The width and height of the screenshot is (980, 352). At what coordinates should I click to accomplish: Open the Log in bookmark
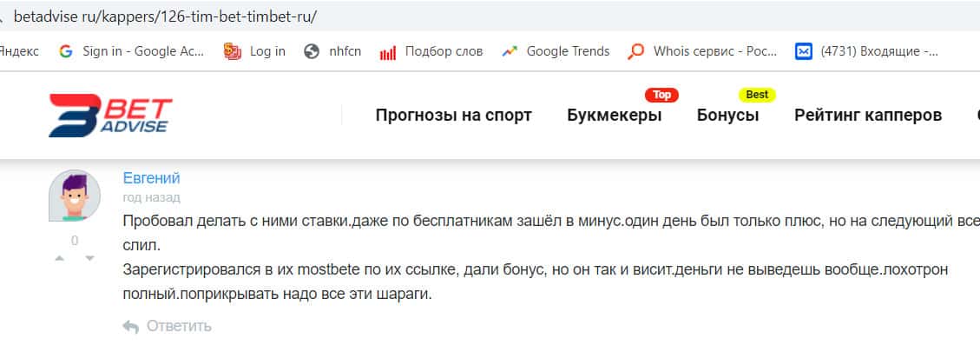tap(254, 51)
